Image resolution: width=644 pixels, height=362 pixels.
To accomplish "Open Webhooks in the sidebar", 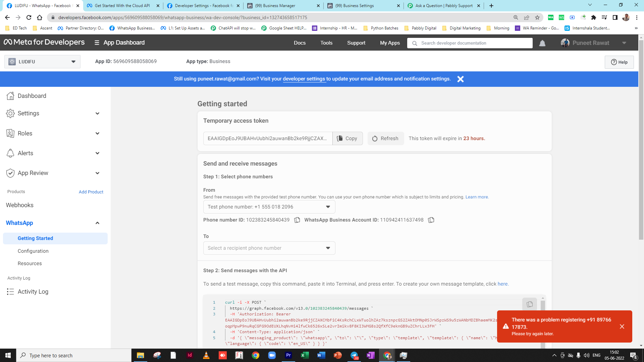I will point(20,205).
